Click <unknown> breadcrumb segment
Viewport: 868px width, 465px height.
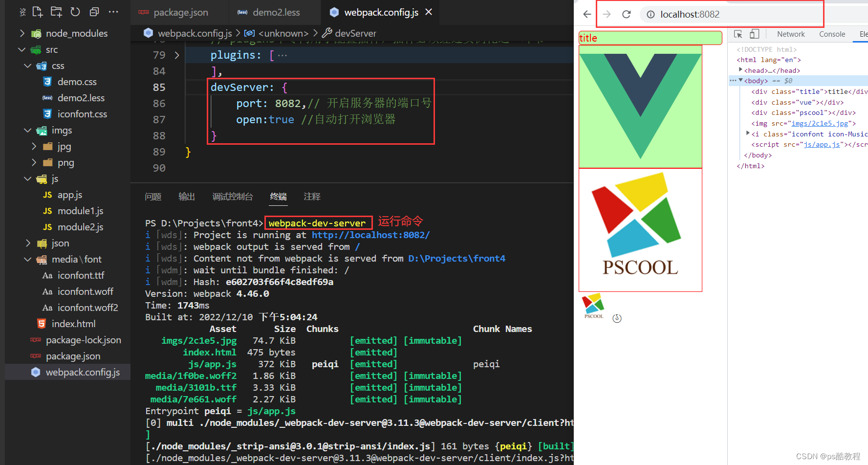[283, 33]
